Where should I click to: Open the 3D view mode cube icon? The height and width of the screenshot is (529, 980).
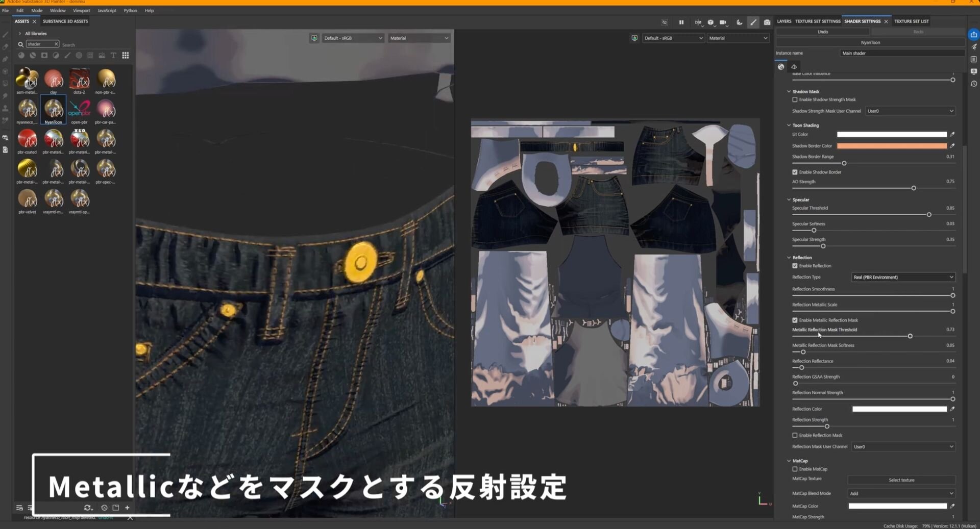(710, 22)
